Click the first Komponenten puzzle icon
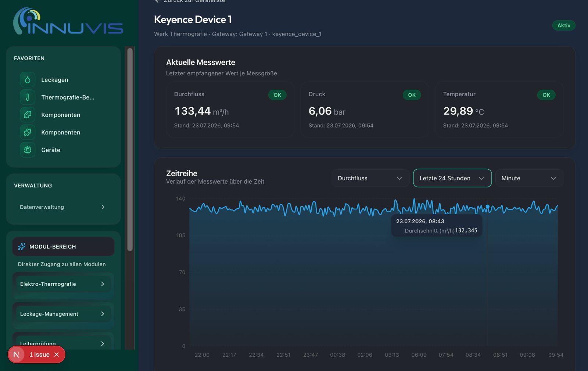This screenshot has height=371, width=588. [28, 115]
